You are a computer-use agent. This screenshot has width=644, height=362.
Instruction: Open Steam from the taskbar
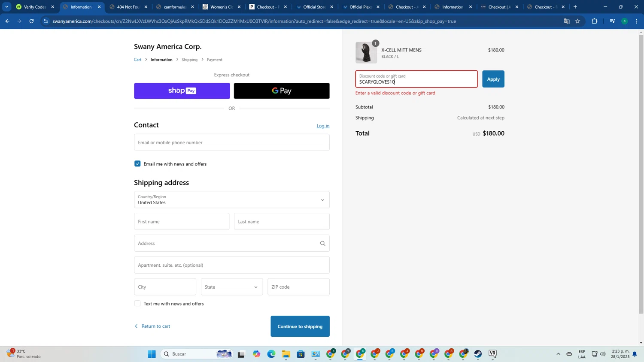click(x=478, y=354)
